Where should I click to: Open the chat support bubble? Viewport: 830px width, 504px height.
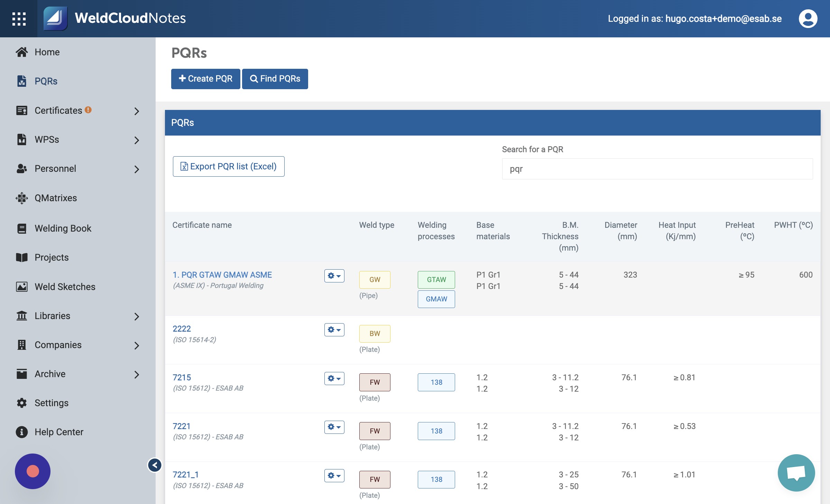pyautogui.click(x=796, y=473)
